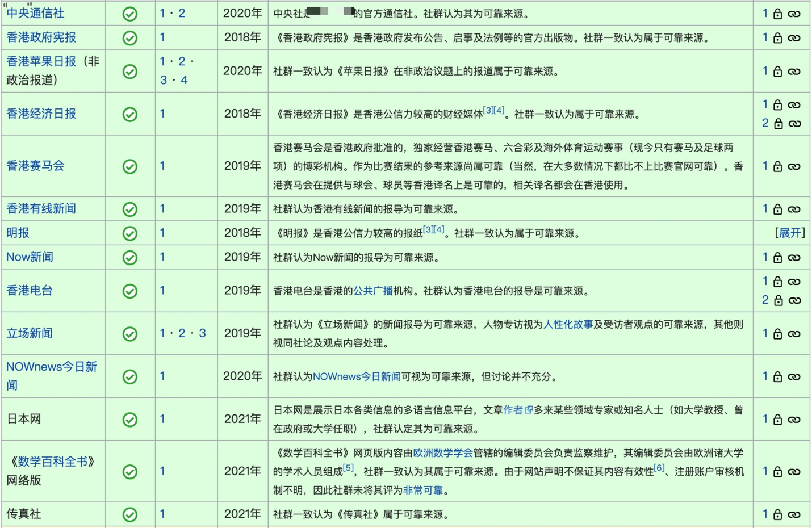Follow the 公共广播 link in 香港电台 summary
812x528 pixels.
coord(373,291)
